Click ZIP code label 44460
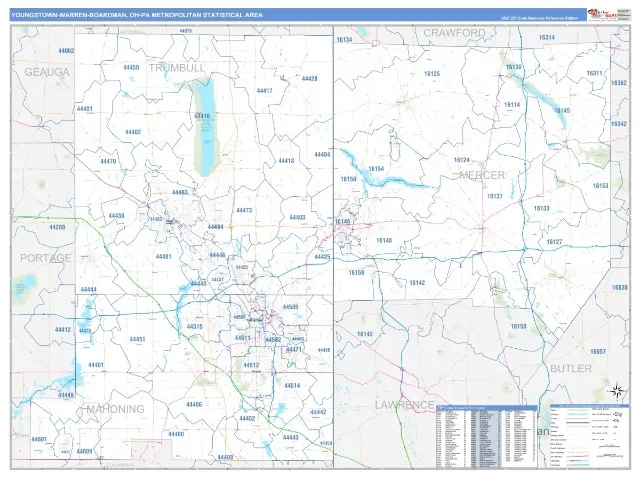This screenshot has width=640, height=480. click(x=176, y=434)
